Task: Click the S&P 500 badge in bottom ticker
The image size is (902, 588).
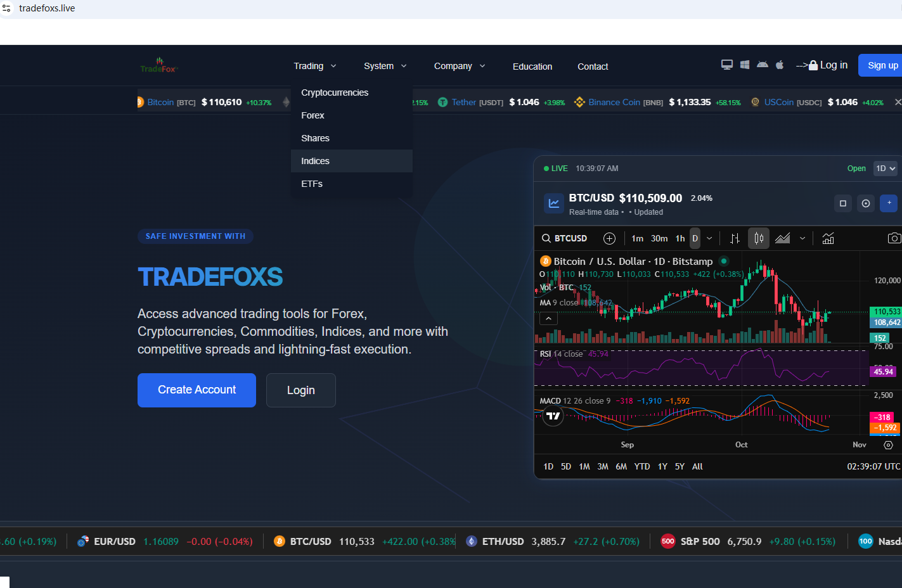Action: (667, 541)
